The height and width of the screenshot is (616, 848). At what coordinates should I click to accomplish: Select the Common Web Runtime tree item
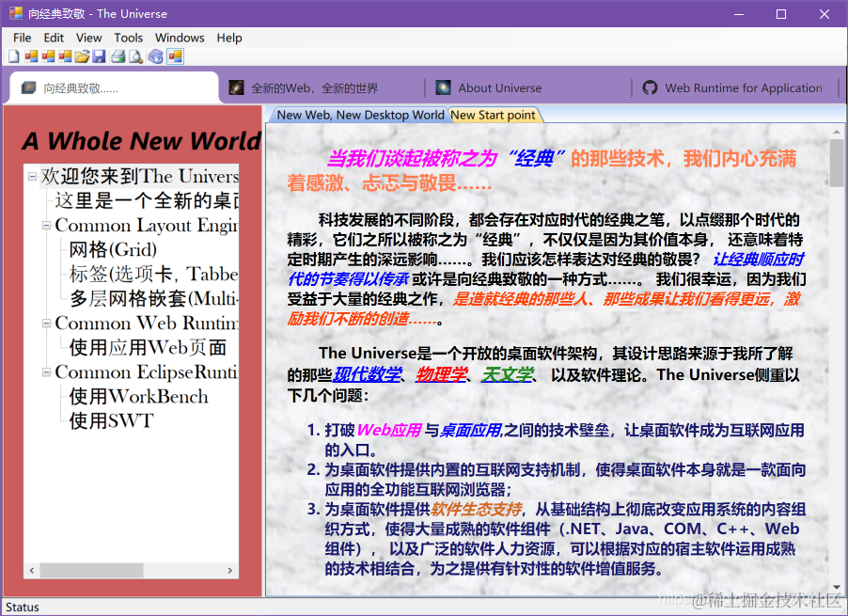[147, 323]
